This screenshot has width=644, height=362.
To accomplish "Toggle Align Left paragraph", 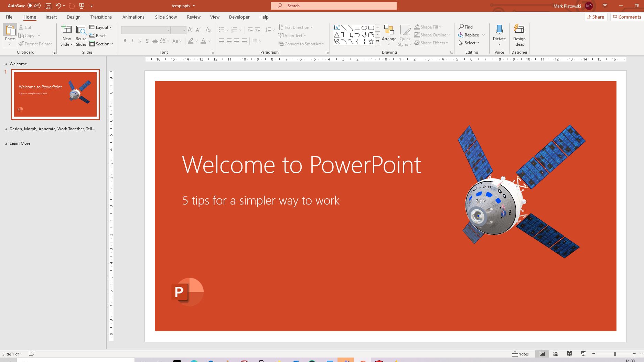I will [222, 41].
